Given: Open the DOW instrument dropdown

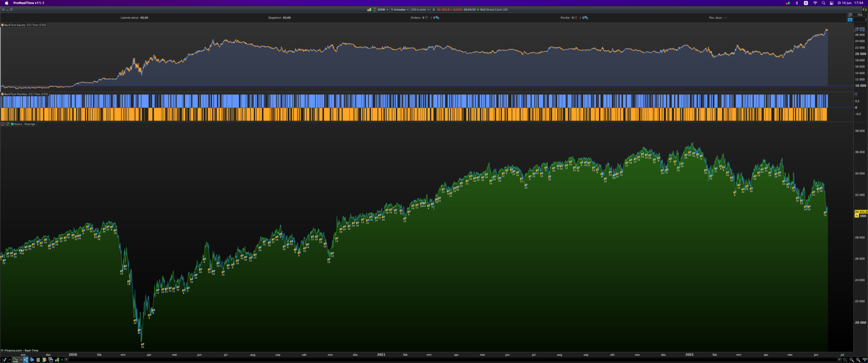Looking at the screenshot, I should click(x=383, y=10).
